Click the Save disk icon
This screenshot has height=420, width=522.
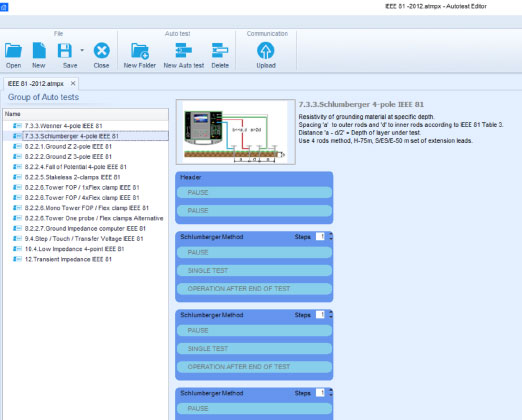65,51
